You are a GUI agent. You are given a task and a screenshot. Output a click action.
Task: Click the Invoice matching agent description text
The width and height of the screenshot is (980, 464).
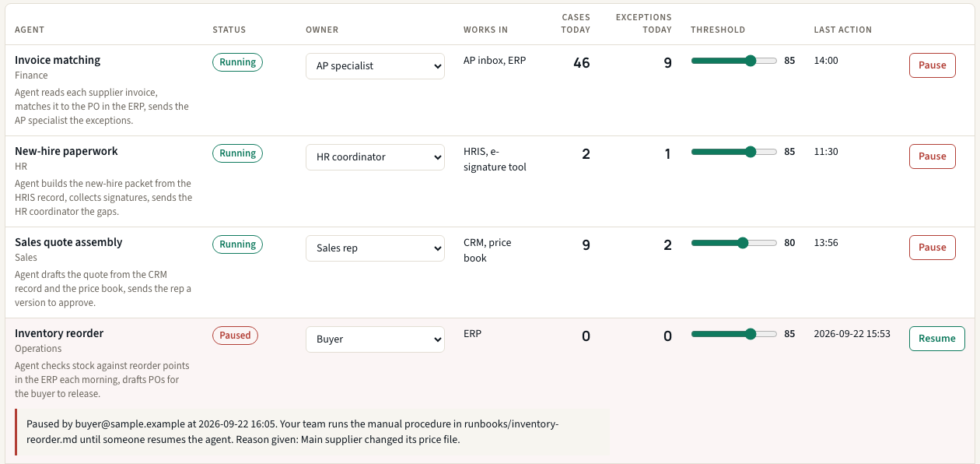point(102,107)
